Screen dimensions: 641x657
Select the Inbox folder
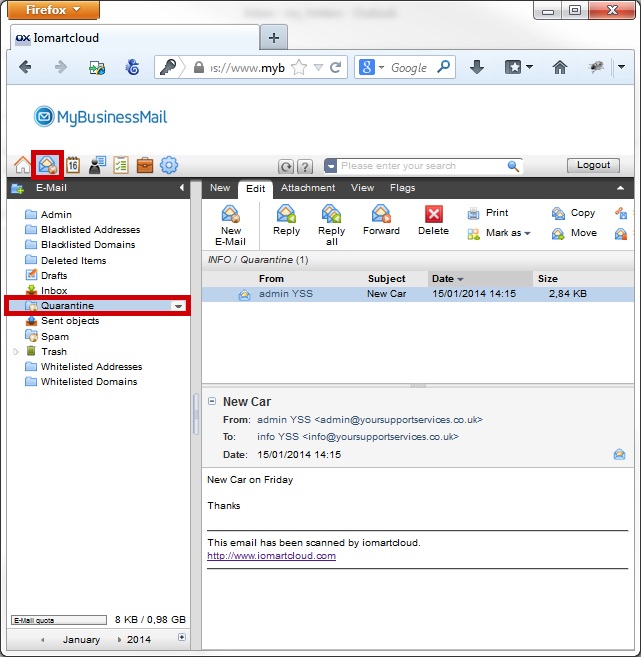(x=54, y=291)
